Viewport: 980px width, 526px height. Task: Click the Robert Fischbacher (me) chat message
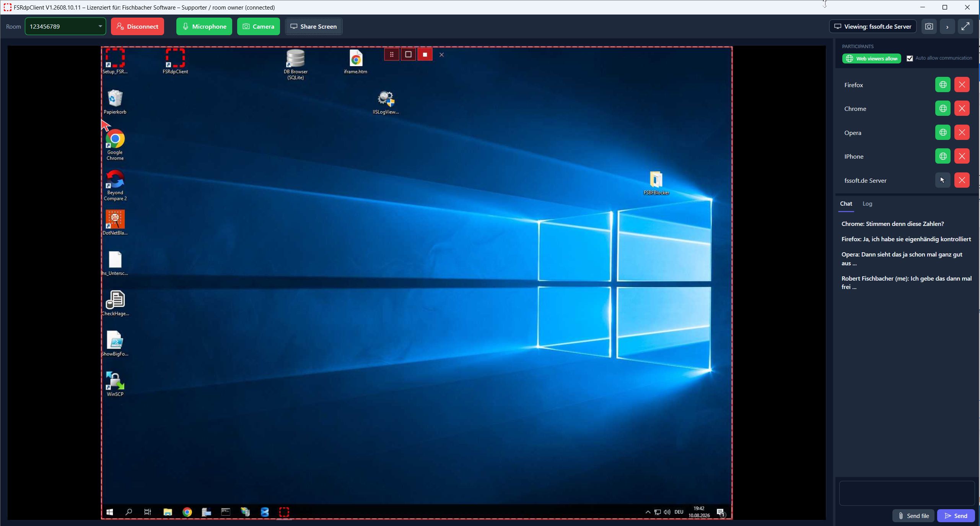(906, 282)
